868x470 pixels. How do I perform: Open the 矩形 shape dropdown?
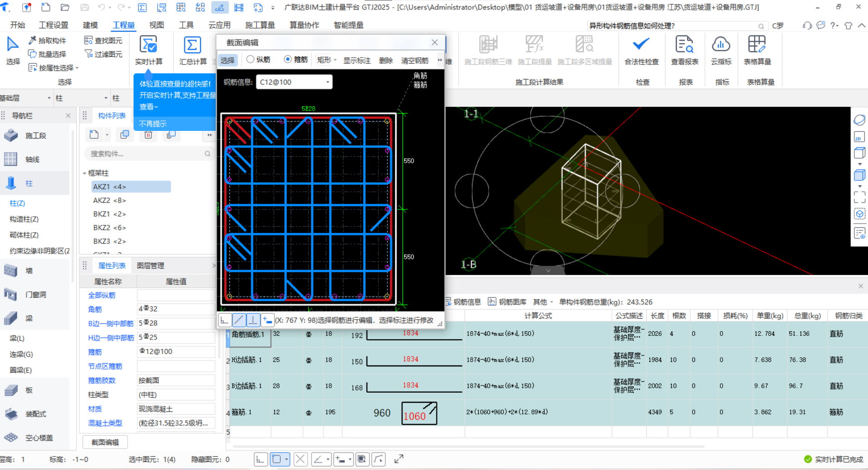coord(327,60)
